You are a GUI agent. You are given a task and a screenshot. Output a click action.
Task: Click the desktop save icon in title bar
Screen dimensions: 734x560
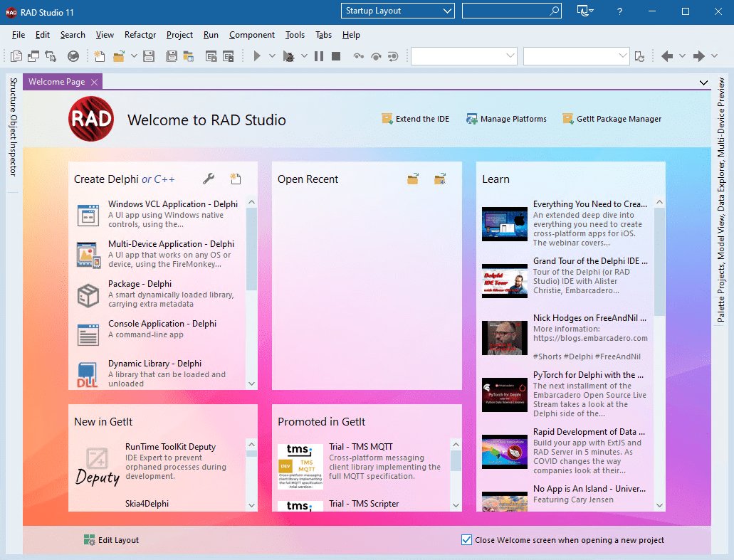click(585, 11)
